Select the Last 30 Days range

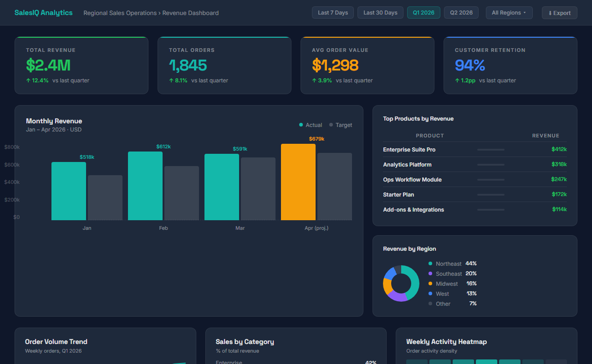(x=380, y=12)
